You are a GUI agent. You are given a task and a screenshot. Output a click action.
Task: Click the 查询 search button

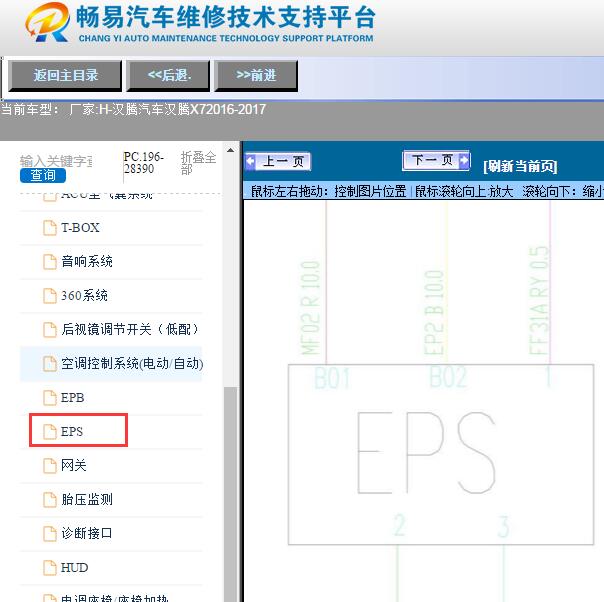coord(43,175)
